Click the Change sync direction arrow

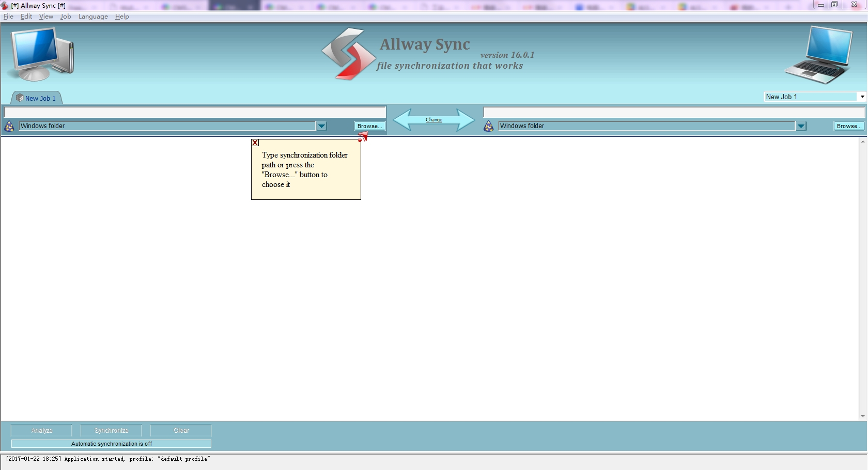coord(434,120)
